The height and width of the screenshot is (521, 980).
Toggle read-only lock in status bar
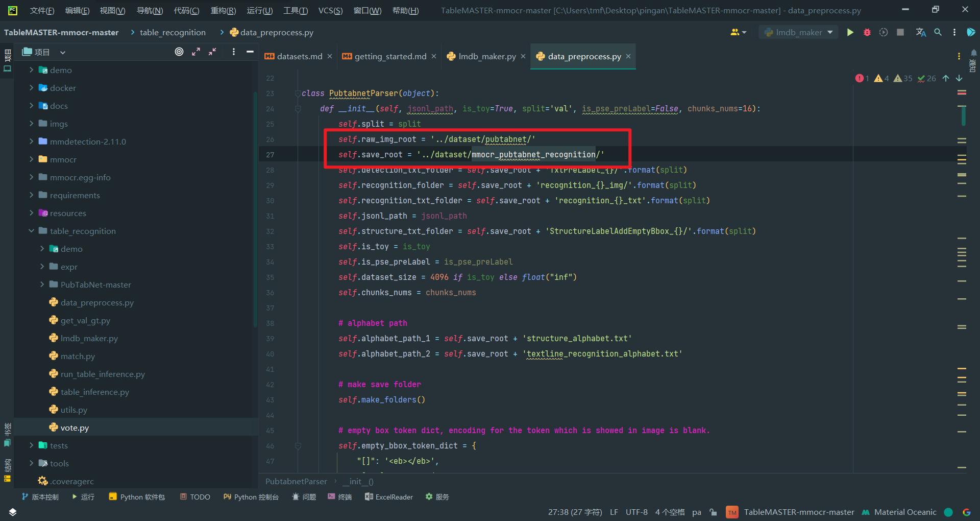[x=714, y=512]
